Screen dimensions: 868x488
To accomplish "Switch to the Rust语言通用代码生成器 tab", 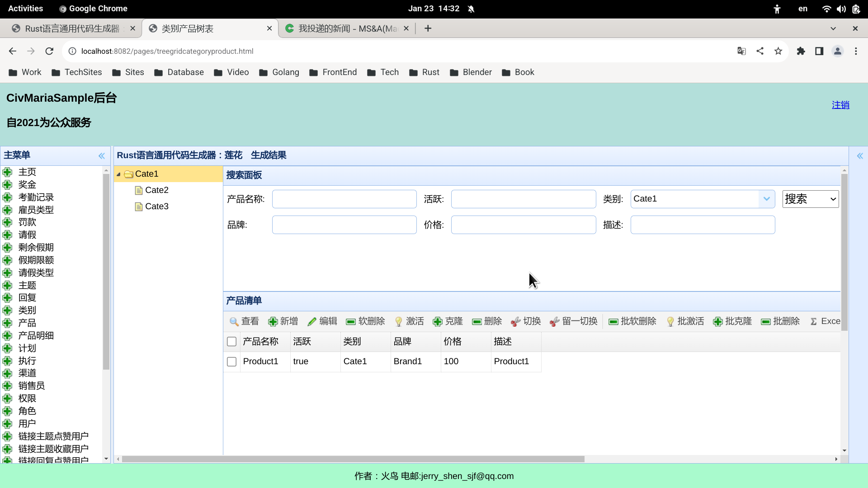I will (x=72, y=28).
